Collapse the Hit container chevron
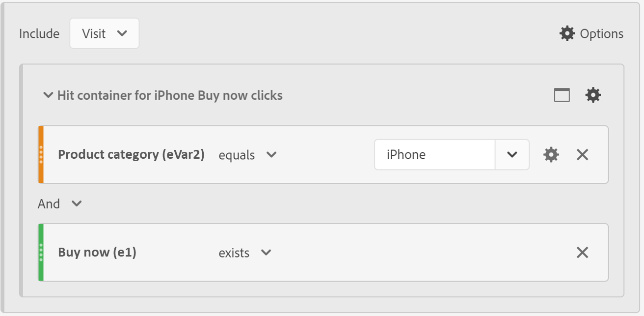The image size is (644, 316). click(48, 95)
